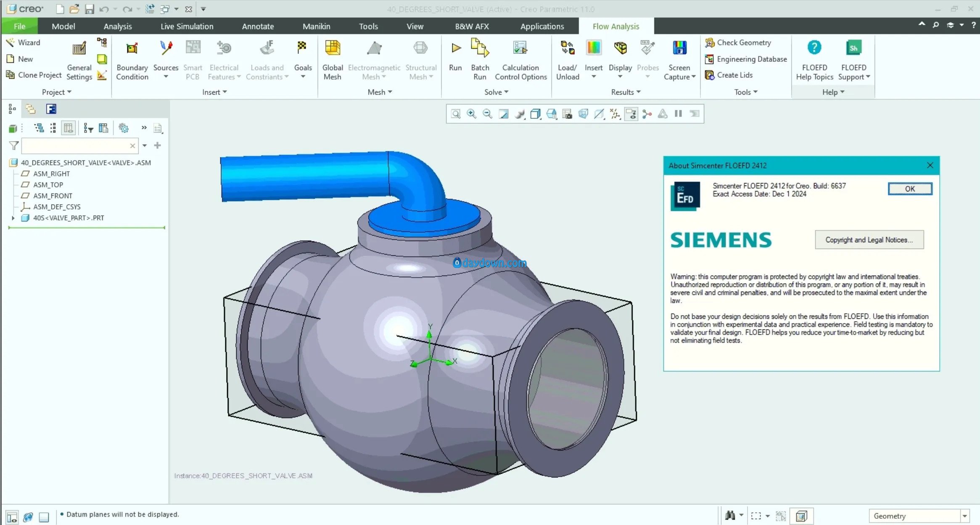Show more model tree toolbar commands

pos(144,127)
